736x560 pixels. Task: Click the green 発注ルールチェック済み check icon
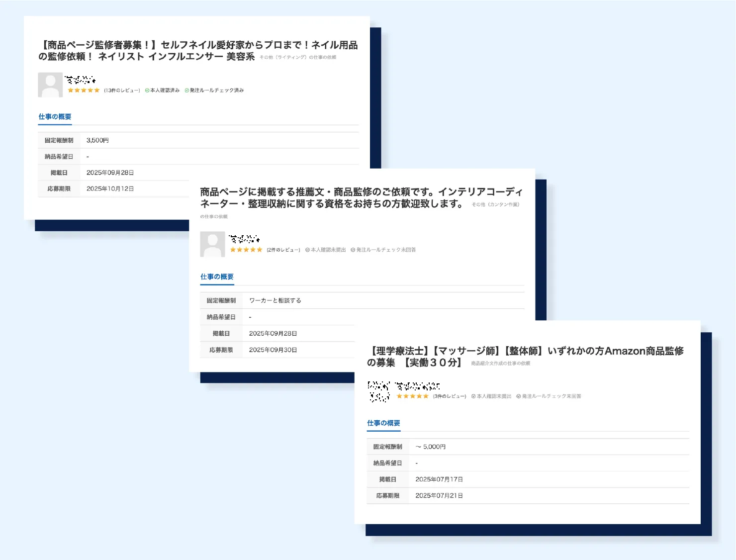pos(187,91)
